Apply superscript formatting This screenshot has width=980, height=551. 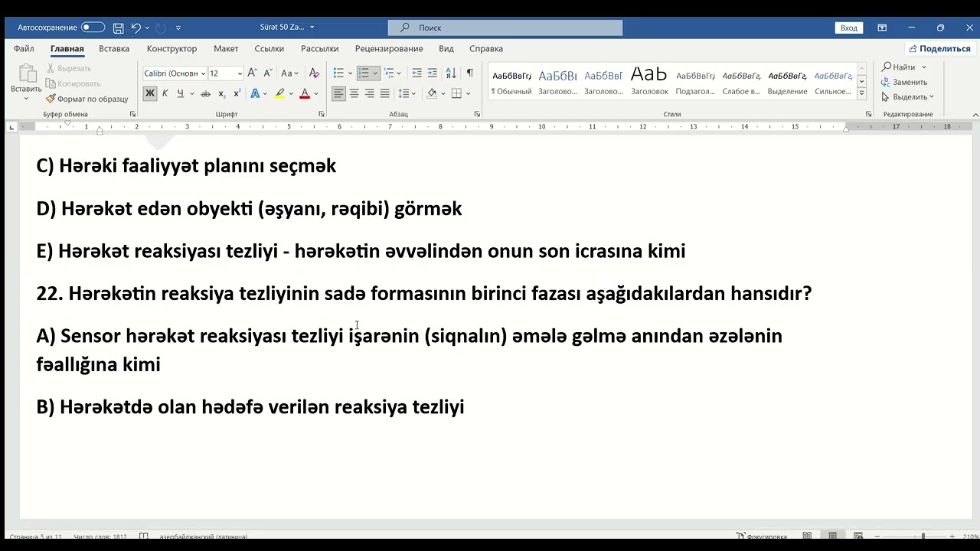[x=237, y=93]
